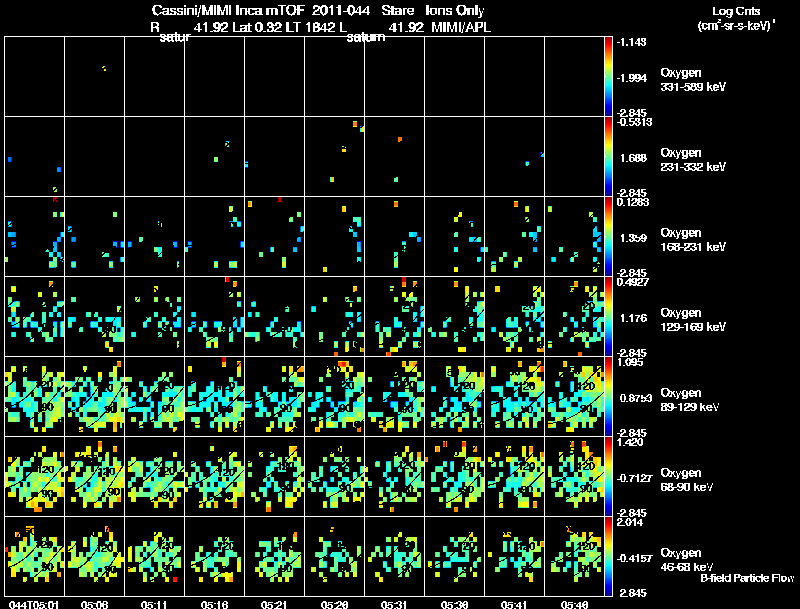Image resolution: width=800 pixels, height=609 pixels.
Task: Open the 331-589 keV image panel at 05:06
Action: pyautogui.click(x=94, y=76)
